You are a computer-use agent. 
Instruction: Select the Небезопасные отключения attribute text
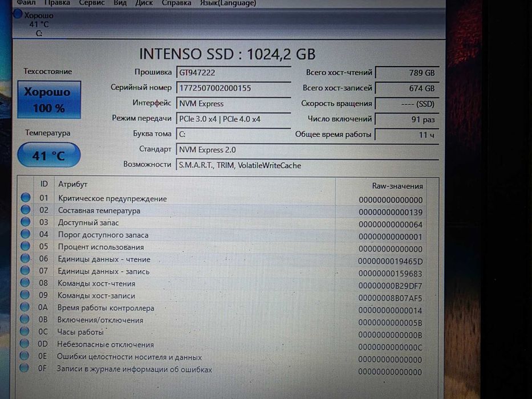coord(105,344)
